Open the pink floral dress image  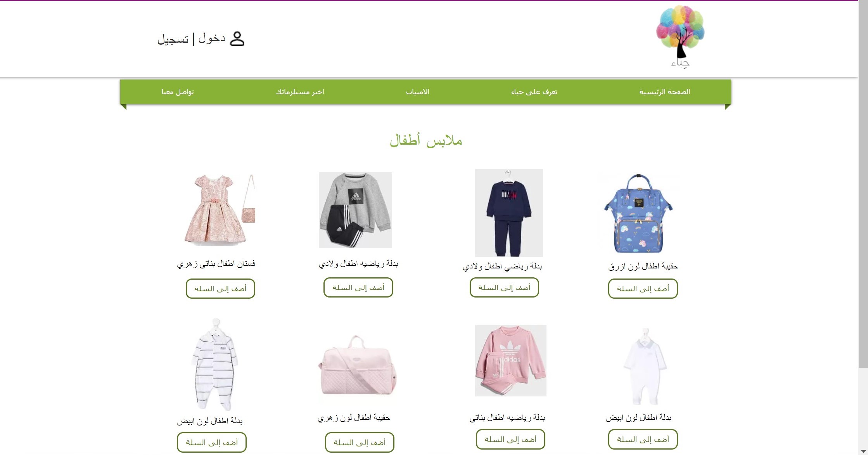[x=220, y=209]
